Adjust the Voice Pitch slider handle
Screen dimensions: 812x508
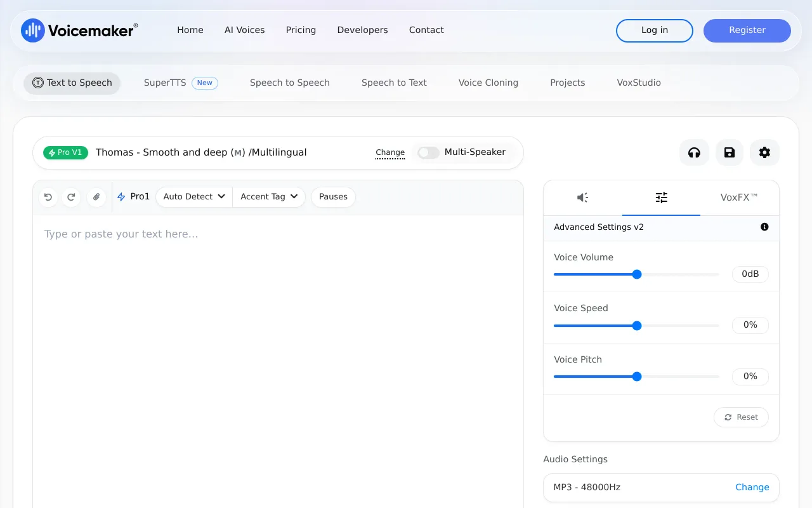(x=637, y=377)
